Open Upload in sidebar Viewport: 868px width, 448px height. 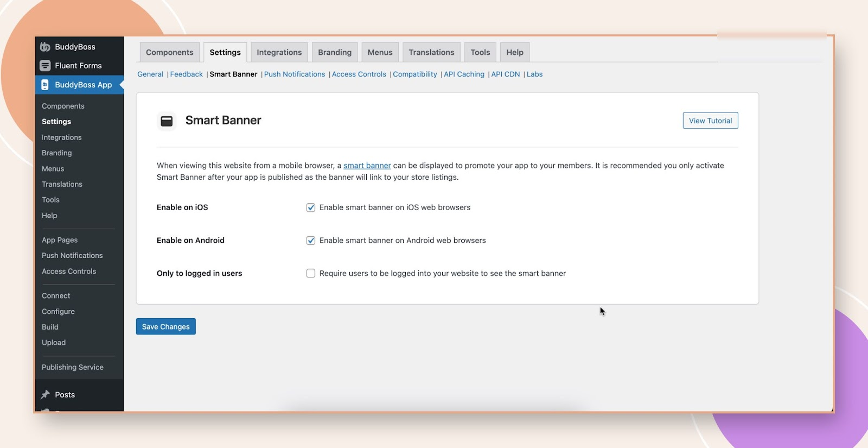(54, 343)
